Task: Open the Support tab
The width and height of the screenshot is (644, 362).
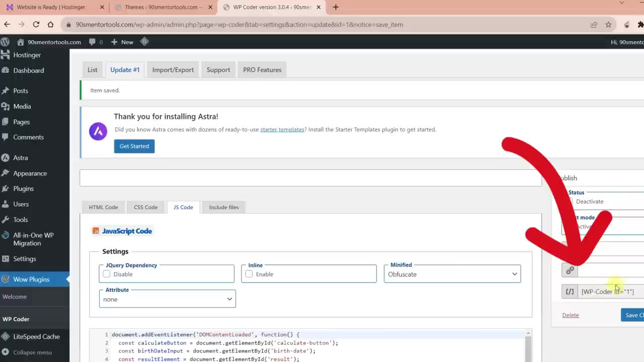Action: click(x=218, y=70)
